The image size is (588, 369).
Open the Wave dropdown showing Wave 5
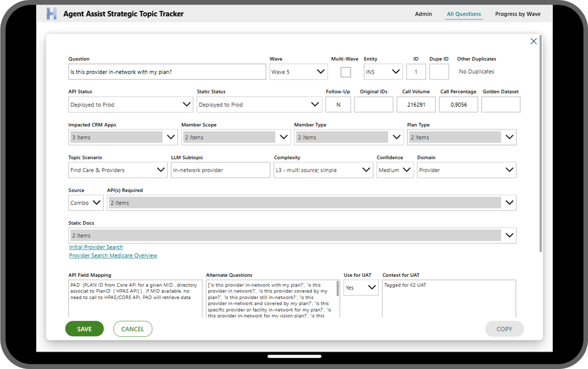298,72
